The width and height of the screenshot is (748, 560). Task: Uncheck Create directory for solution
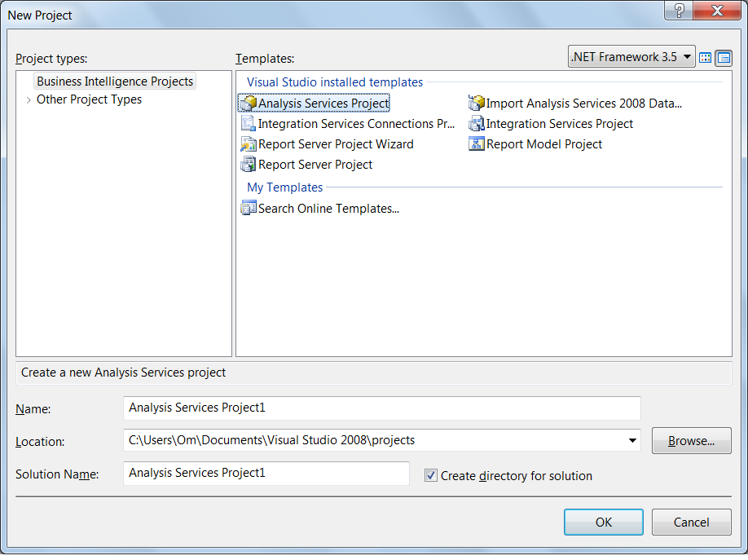pos(430,475)
